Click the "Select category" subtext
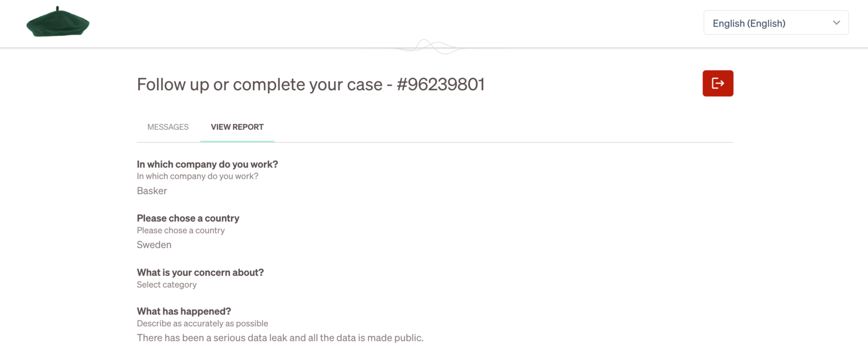868x355 pixels. coord(167,285)
